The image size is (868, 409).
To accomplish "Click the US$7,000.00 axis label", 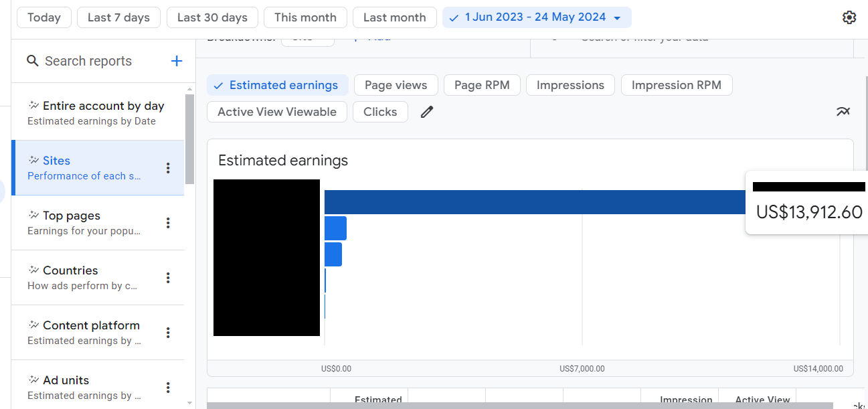I will click(582, 369).
